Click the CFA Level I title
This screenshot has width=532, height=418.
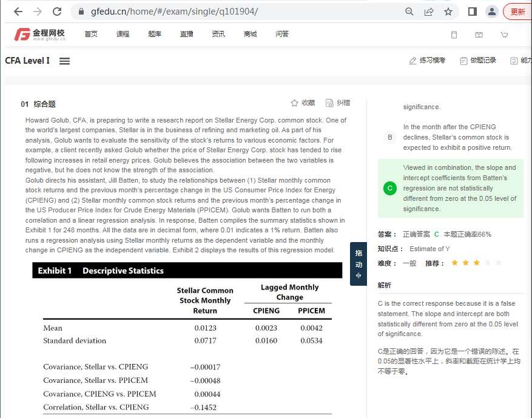pos(27,61)
